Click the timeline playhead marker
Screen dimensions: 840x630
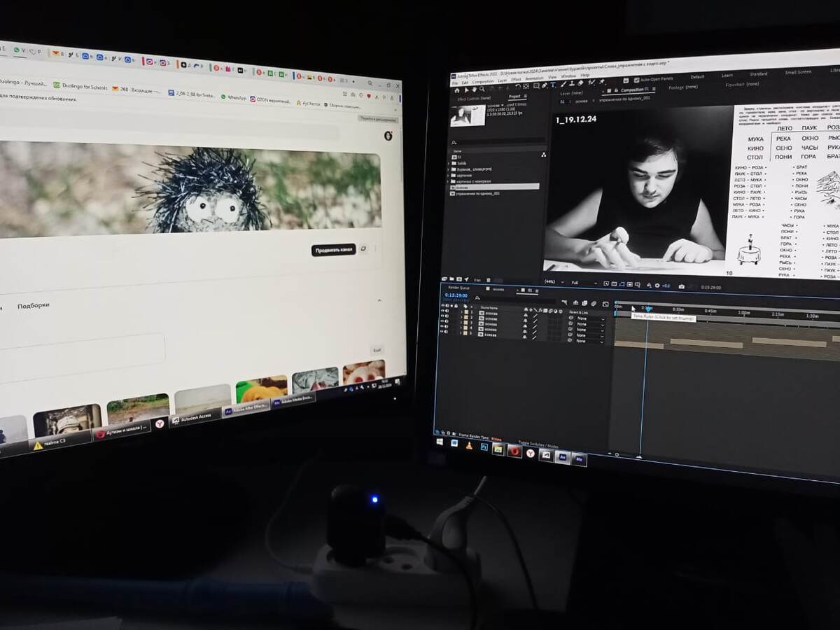tap(648, 309)
